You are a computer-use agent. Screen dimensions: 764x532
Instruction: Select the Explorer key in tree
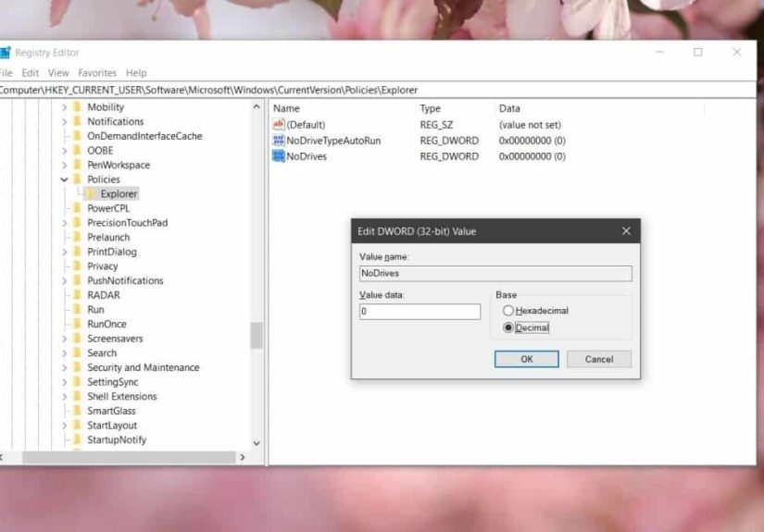[x=119, y=193]
